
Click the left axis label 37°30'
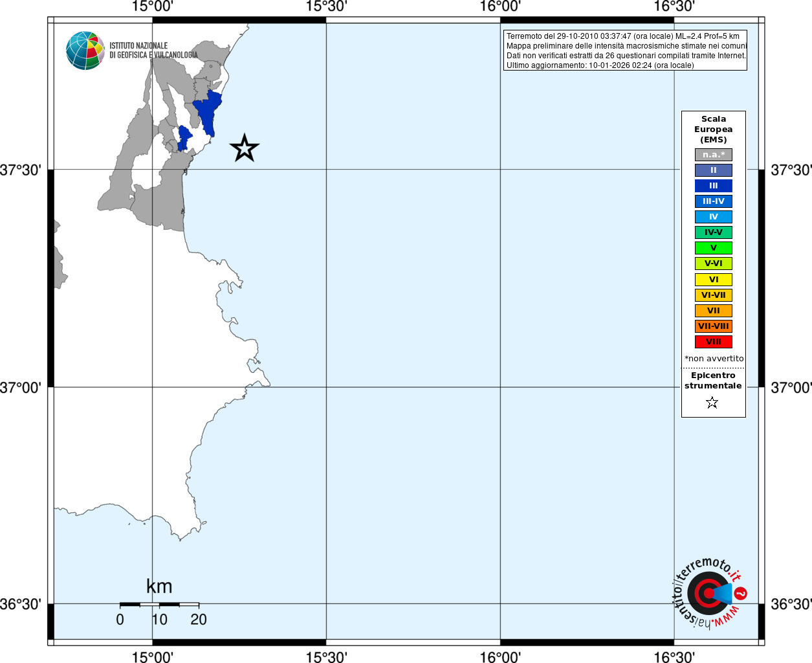21,170
